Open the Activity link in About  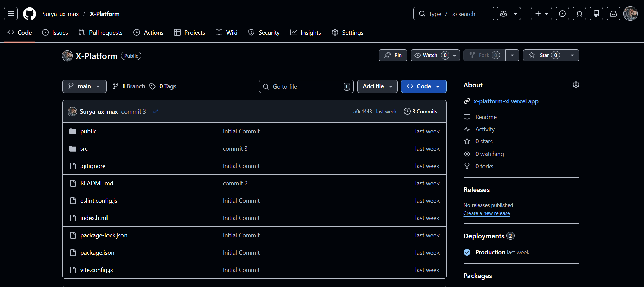(x=479, y=129)
